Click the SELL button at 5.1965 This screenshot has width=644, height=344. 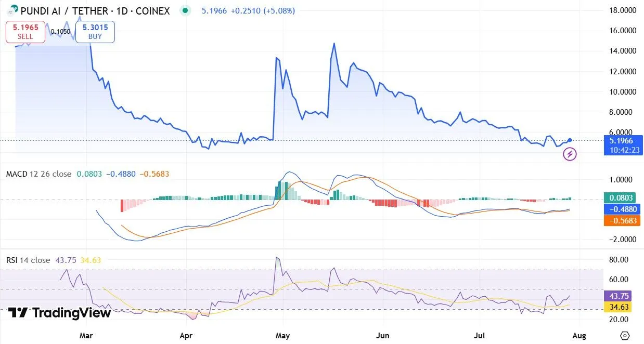[25, 32]
